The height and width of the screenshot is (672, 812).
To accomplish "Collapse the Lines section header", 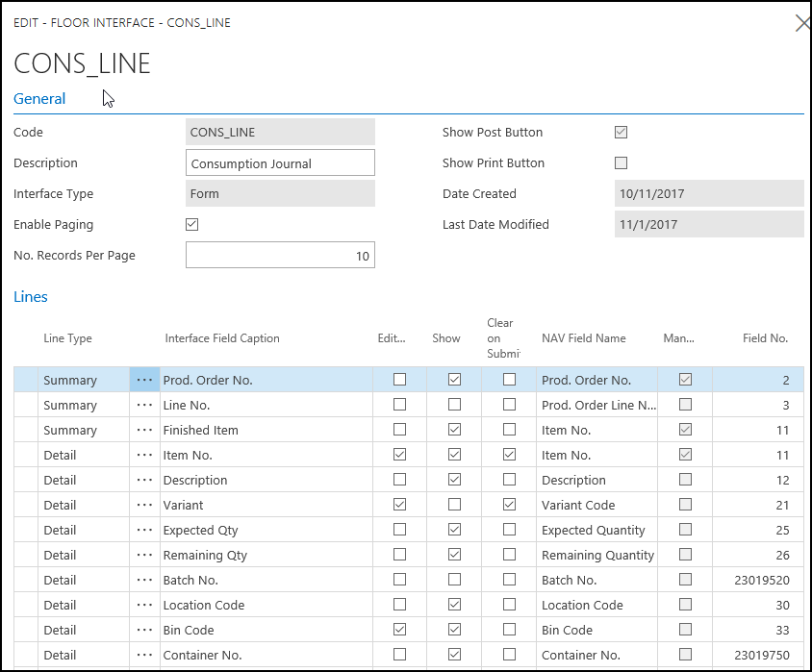I will 31,297.
